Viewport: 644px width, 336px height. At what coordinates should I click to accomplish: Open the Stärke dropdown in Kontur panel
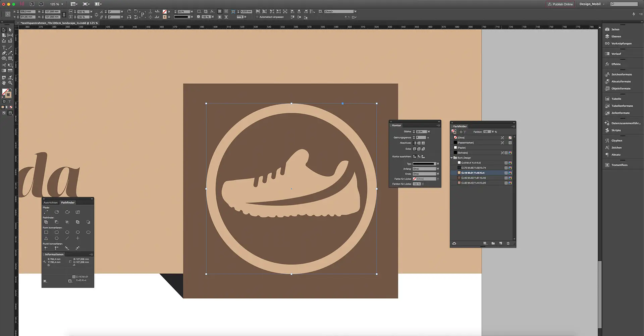(x=429, y=131)
